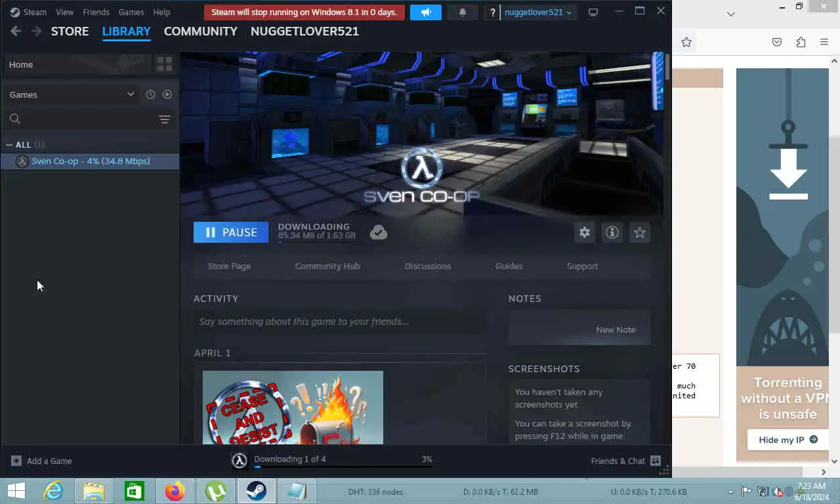Click Half-Life lambda icon in download bar
Image resolution: width=840 pixels, height=504 pixels.
(x=240, y=461)
